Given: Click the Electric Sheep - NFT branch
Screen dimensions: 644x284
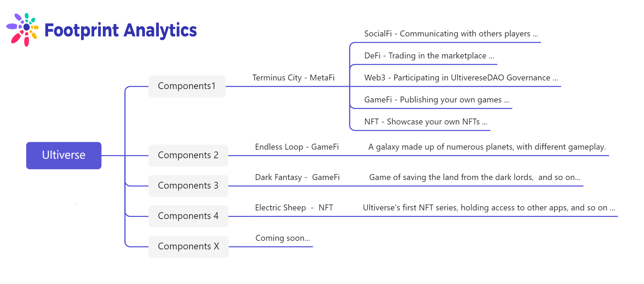Looking at the screenshot, I should [294, 208].
